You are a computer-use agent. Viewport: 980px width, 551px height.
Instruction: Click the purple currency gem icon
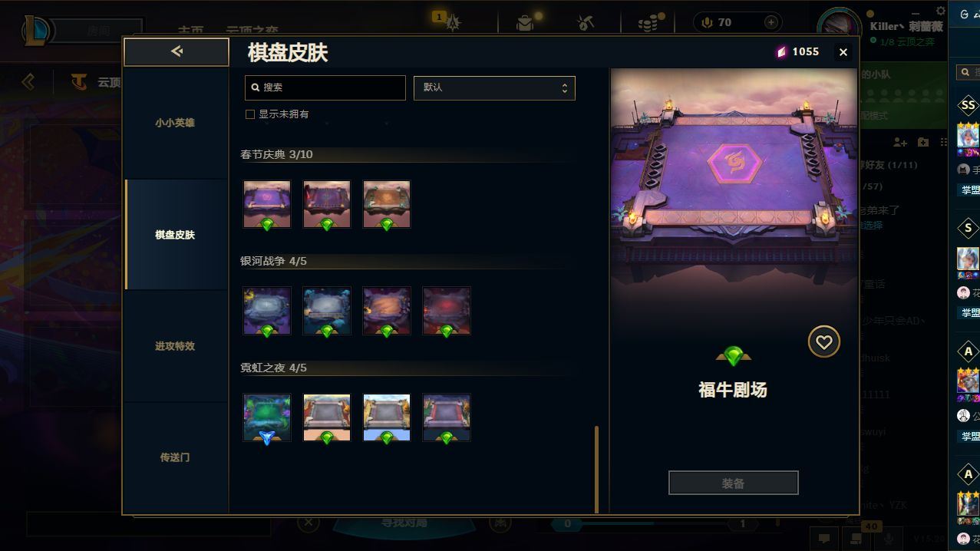[x=781, y=51]
